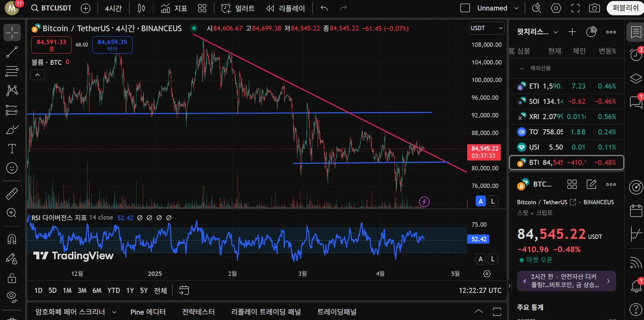Collapse the right sidebar with arrow handle
Image resolution: width=644 pixels, height=320 pixels.
tap(509, 286)
